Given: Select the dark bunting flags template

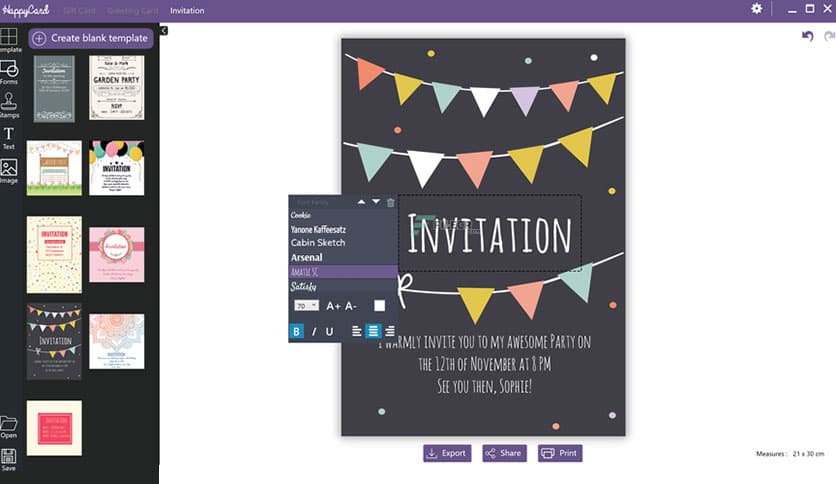Looking at the screenshot, I should coord(54,342).
